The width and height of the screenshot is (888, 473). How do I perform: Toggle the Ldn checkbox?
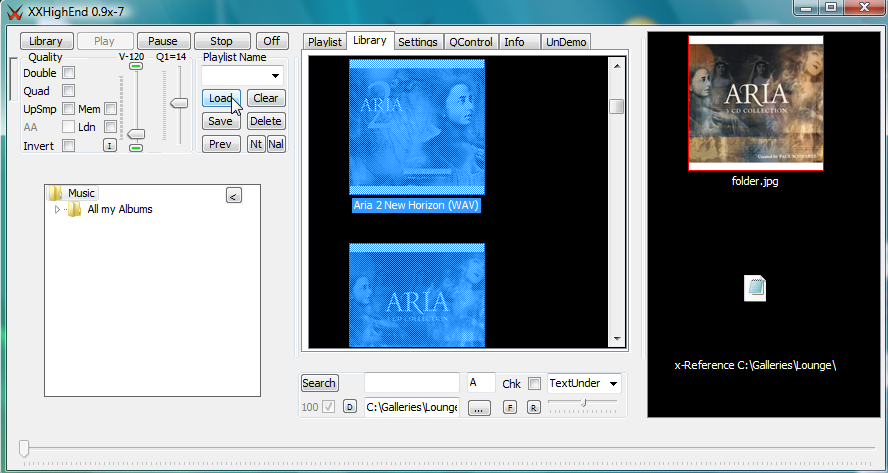110,127
